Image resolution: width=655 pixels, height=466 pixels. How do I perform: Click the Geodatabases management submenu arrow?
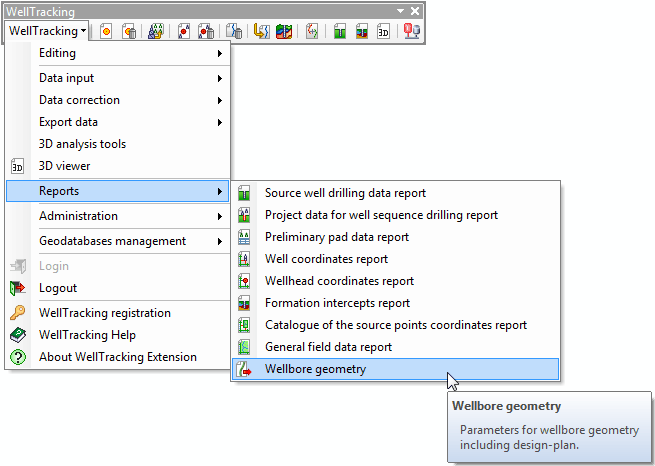220,241
